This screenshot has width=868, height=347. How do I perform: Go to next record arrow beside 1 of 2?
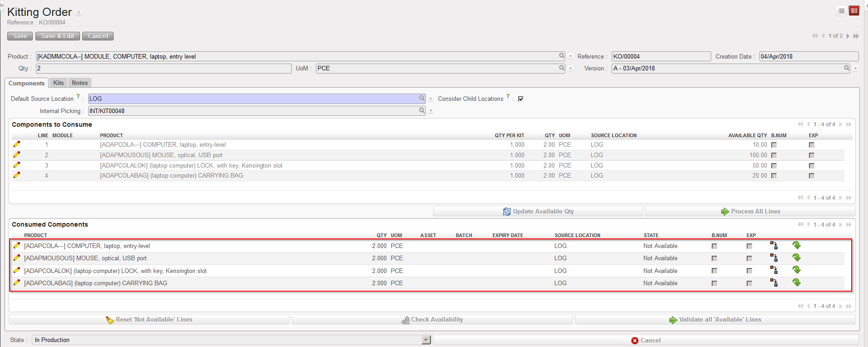(x=848, y=36)
